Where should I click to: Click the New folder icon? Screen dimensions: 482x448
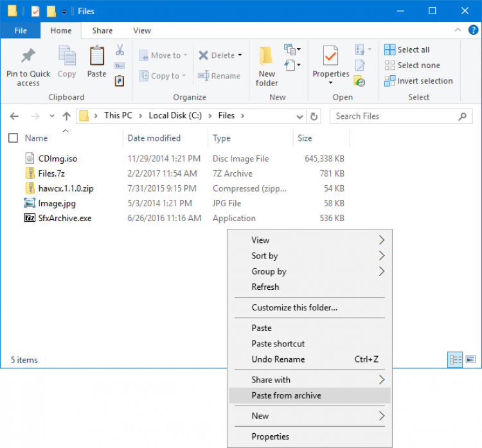coord(266,57)
